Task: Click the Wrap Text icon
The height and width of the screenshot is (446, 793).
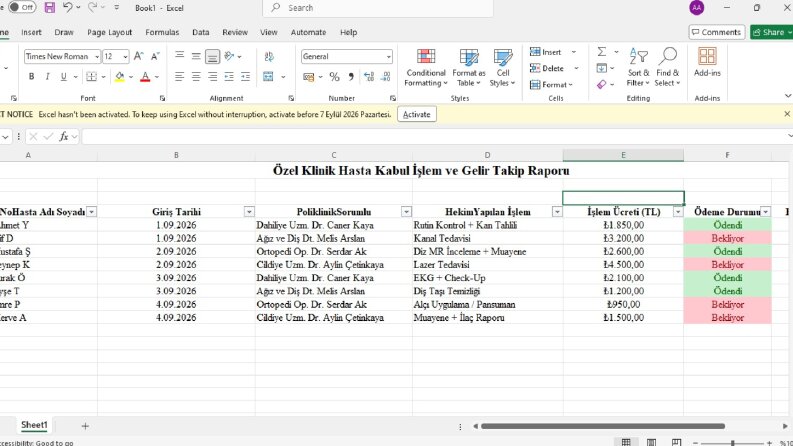Action: (x=269, y=56)
